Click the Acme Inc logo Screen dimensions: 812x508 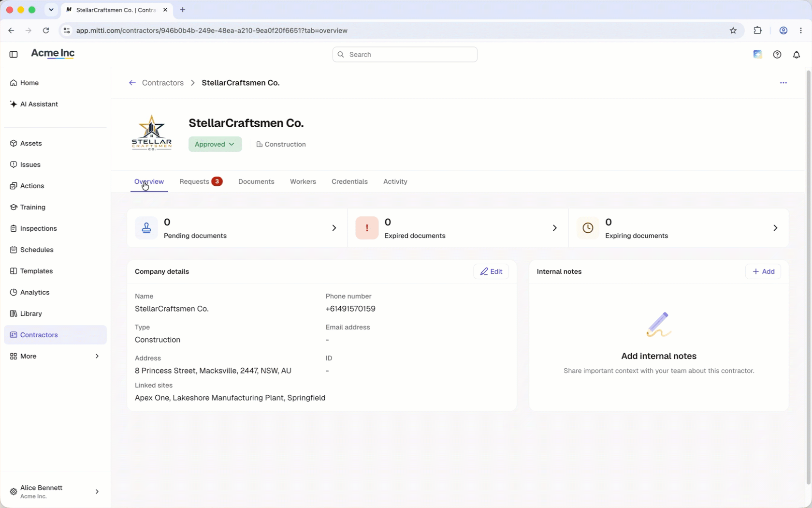tap(53, 54)
